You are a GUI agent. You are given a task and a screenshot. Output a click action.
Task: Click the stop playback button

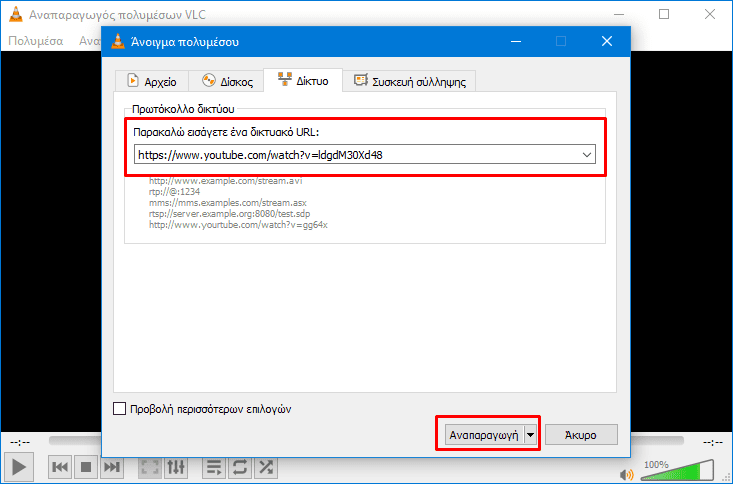click(86, 467)
